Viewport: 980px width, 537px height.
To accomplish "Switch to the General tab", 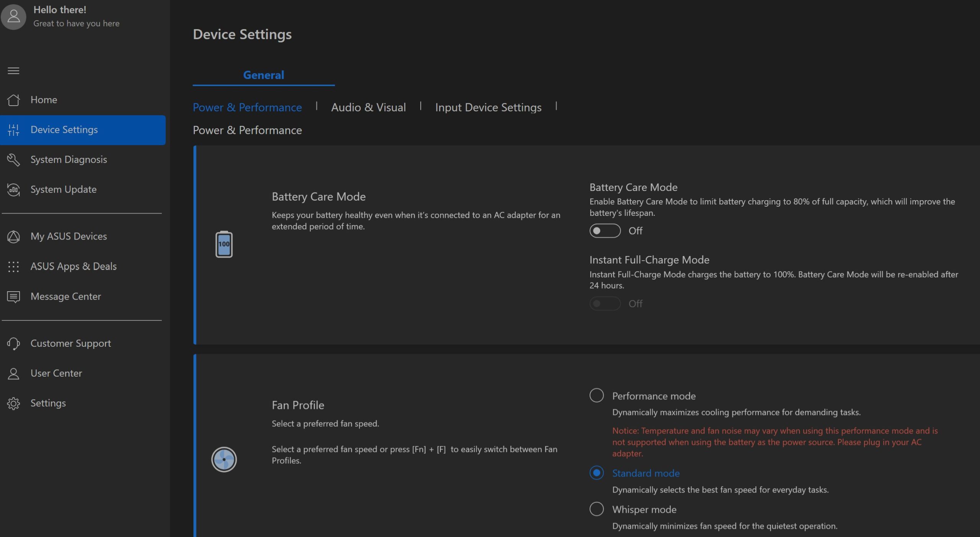I will pos(263,75).
